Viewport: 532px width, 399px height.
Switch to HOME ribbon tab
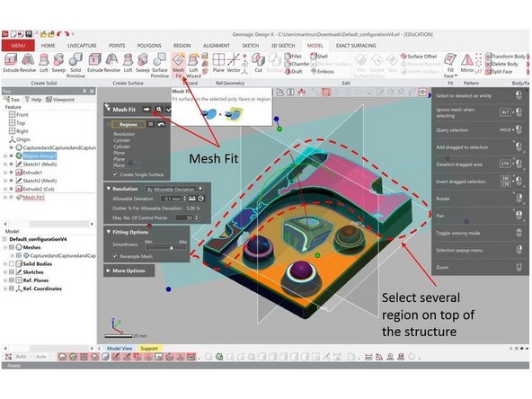pos(49,46)
